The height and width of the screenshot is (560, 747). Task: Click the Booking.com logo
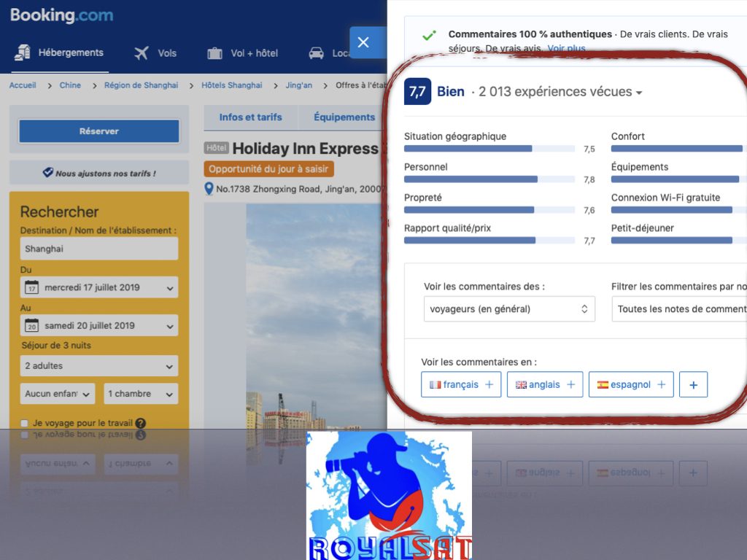[x=61, y=15]
